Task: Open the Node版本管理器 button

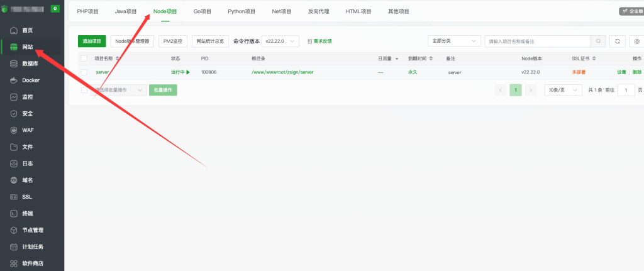Action: pyautogui.click(x=132, y=41)
